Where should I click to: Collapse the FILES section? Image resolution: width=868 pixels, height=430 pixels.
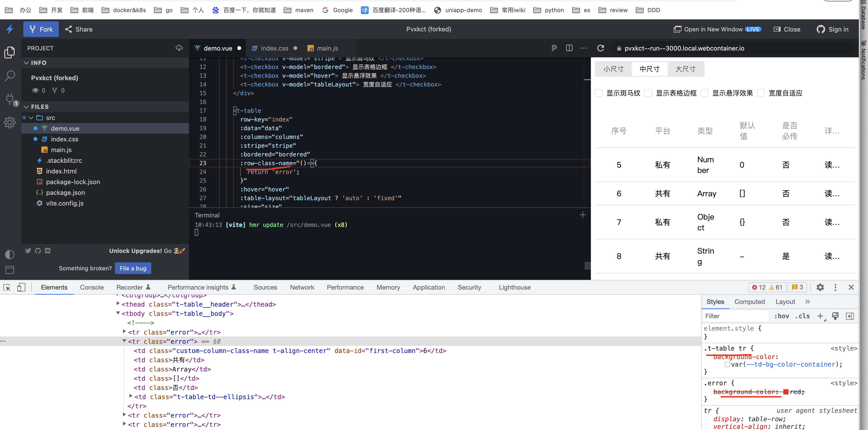click(x=26, y=106)
